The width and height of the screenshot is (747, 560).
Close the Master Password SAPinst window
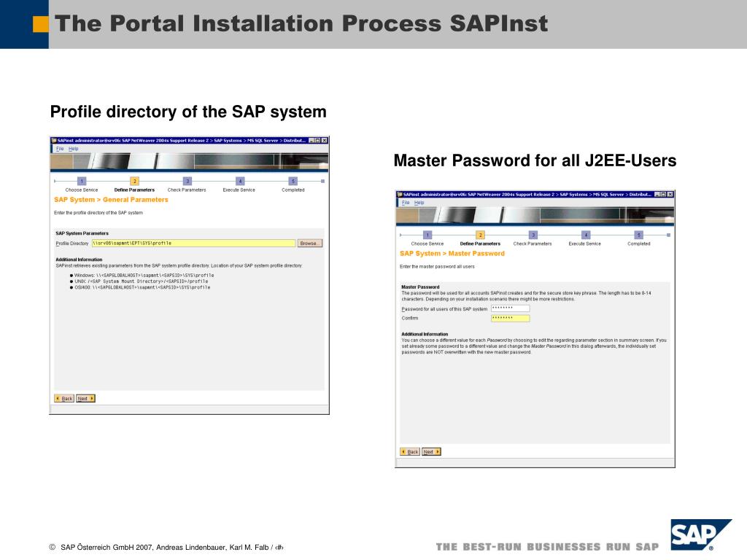tap(670, 194)
